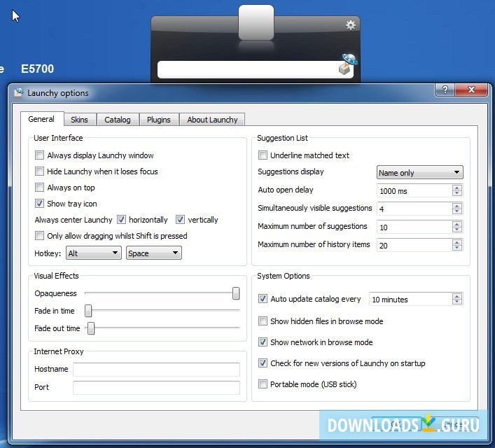
Task: Click the Opaqueness slider handle
Action: (x=236, y=293)
